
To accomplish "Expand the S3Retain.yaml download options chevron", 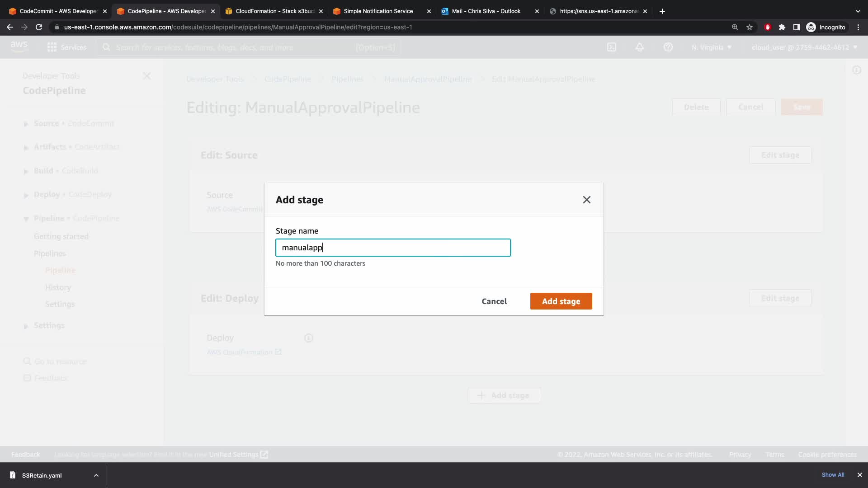I will tap(96, 475).
